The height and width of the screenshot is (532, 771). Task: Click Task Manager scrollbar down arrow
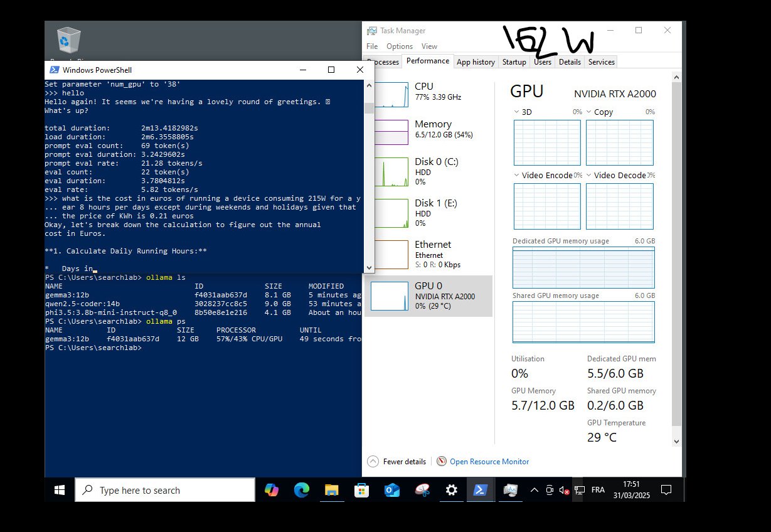[x=676, y=441]
